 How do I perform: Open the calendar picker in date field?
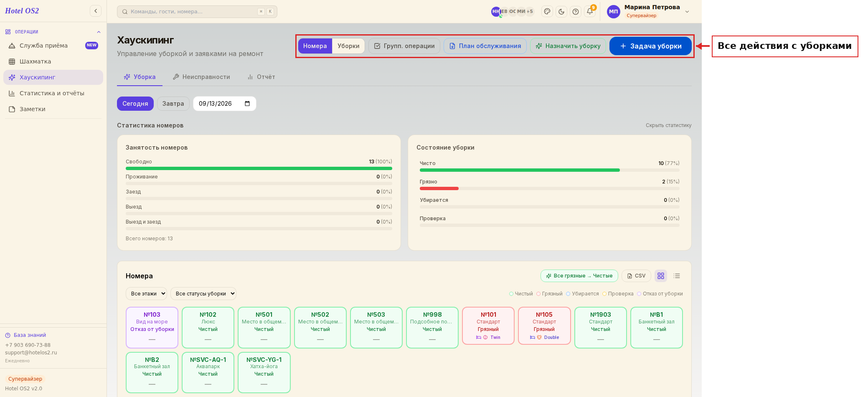click(247, 104)
